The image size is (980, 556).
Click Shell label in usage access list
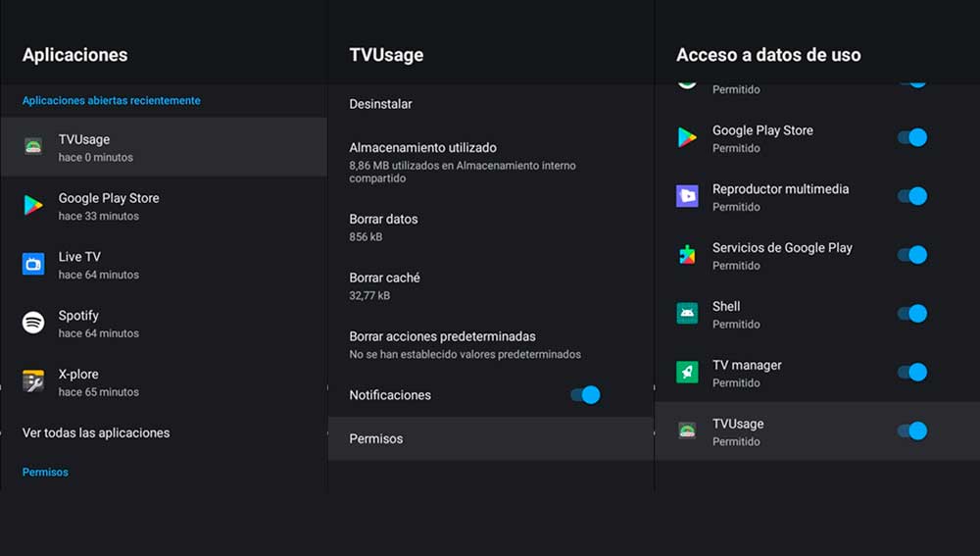pos(726,306)
